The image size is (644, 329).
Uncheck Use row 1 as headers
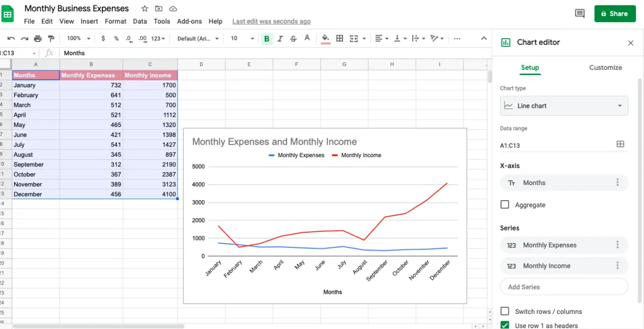click(504, 324)
